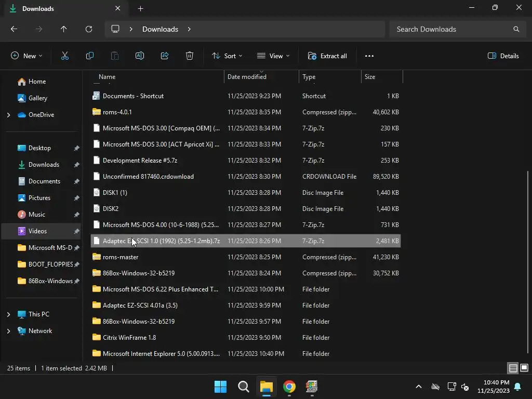Click the PC monitor icon in address bar
This screenshot has width=532, height=399.
(115, 29)
